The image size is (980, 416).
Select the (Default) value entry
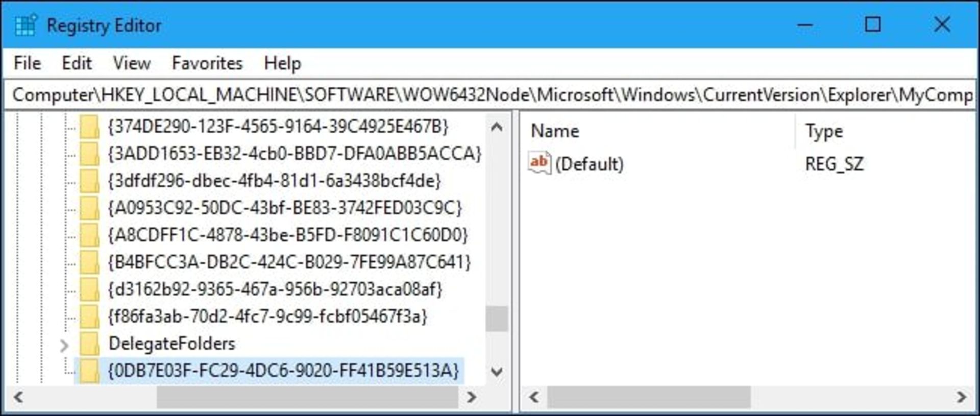point(590,164)
